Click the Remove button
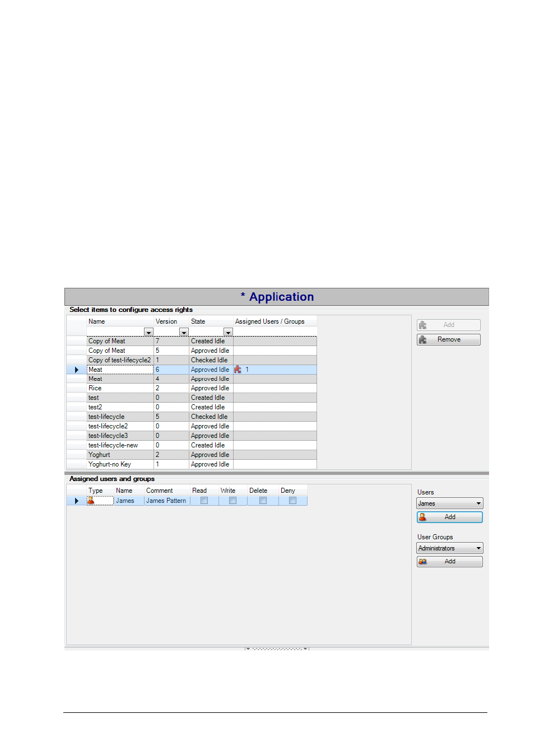 [448, 339]
